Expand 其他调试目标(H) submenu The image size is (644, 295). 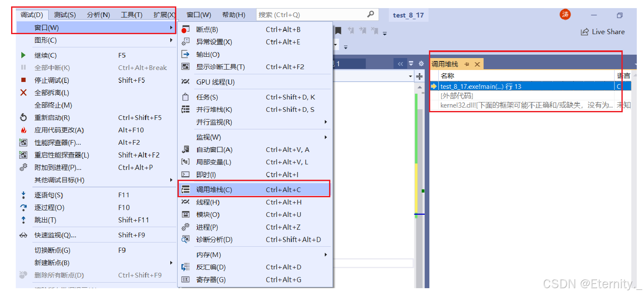click(96, 180)
